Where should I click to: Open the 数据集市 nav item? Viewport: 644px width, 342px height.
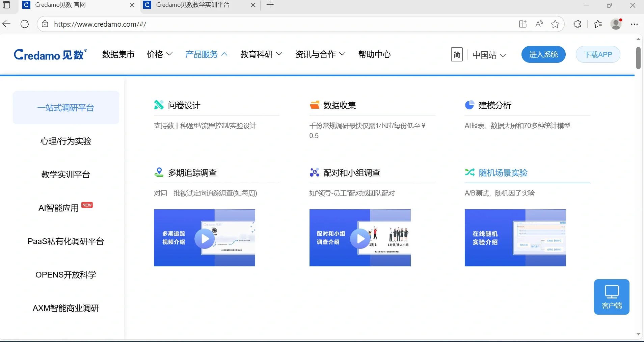(118, 54)
